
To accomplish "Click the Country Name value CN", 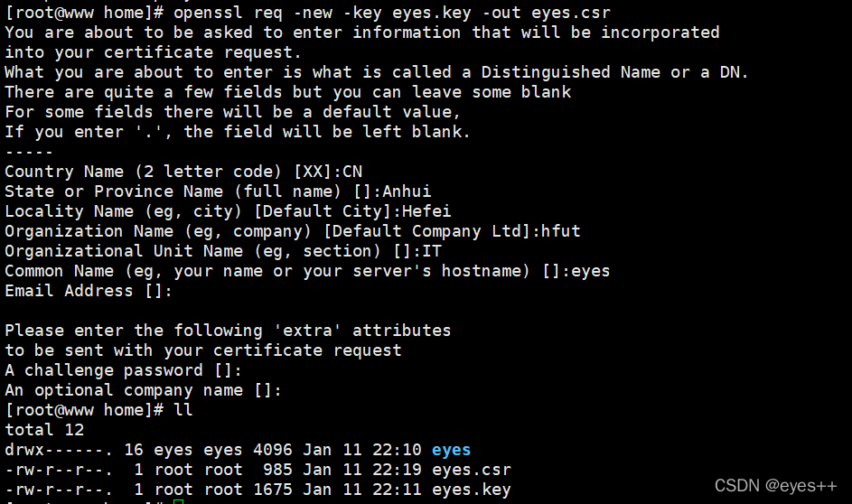I will pyautogui.click(x=352, y=172).
